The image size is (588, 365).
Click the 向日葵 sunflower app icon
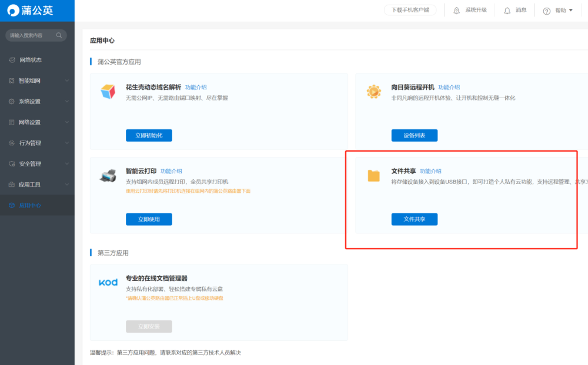point(373,92)
